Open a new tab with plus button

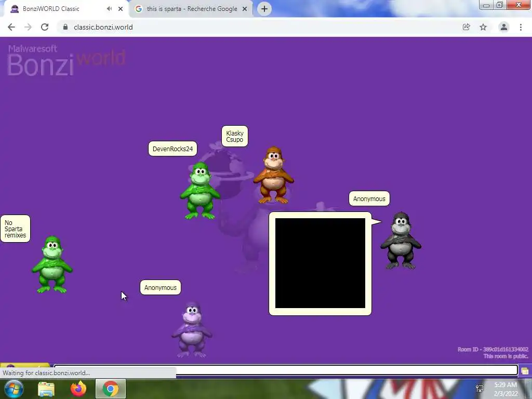[x=264, y=9]
